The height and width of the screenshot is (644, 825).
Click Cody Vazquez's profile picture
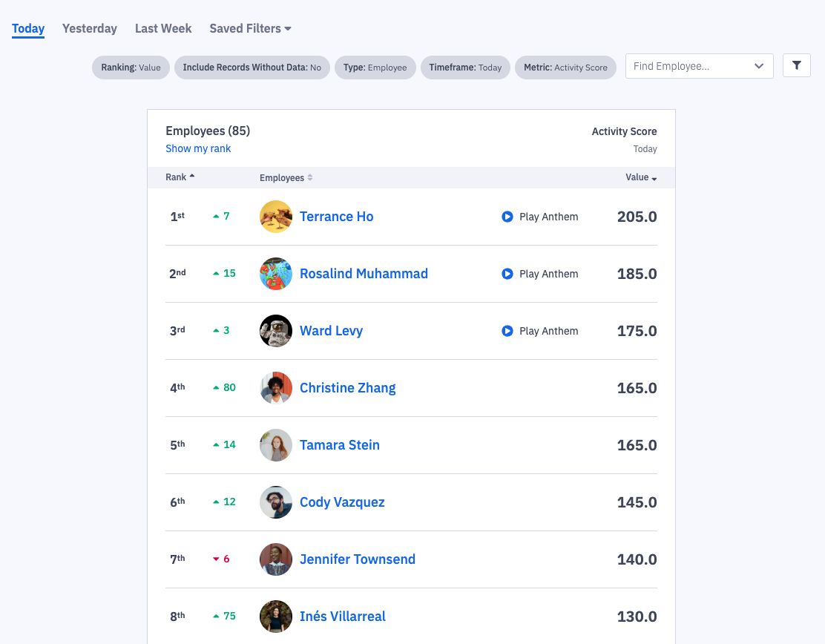tap(275, 502)
